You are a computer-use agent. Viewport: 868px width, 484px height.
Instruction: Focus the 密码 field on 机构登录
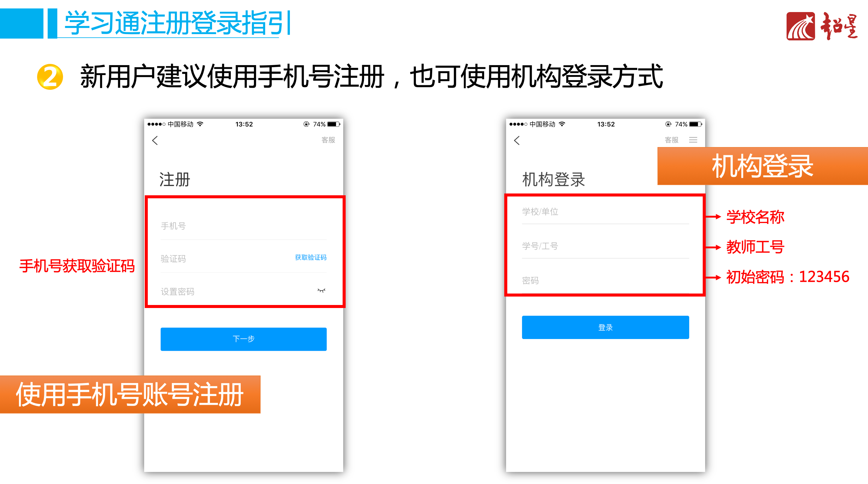(x=606, y=281)
